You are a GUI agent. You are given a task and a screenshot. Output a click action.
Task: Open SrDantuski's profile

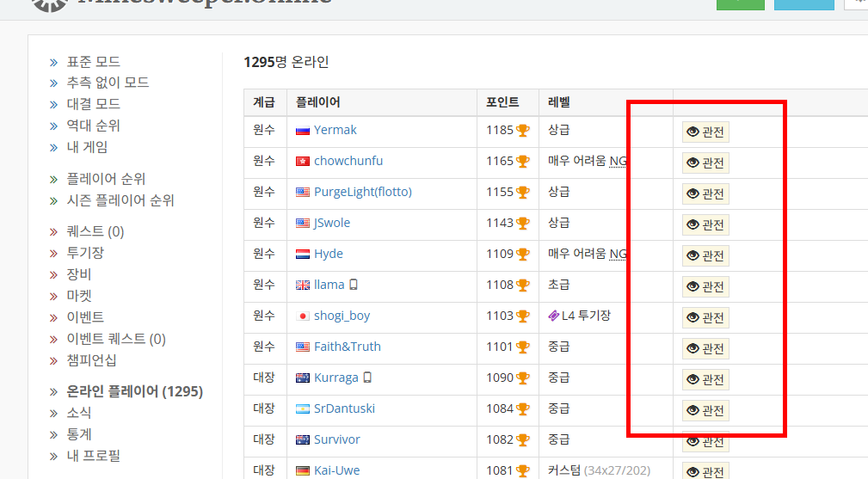[344, 408]
